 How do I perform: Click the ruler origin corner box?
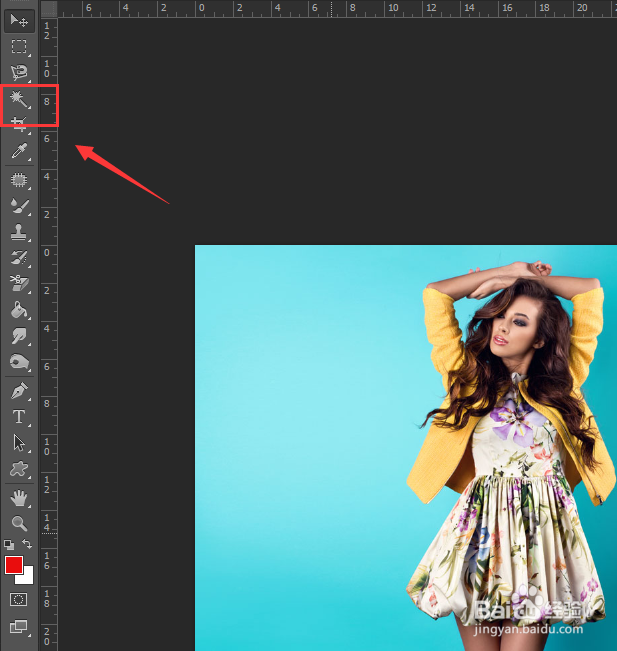[x=49, y=9]
